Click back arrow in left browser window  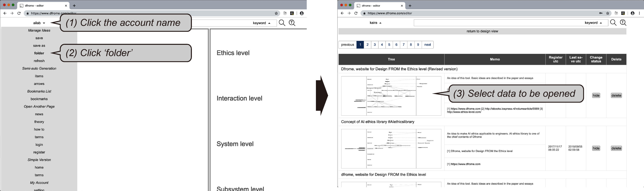click(x=5, y=13)
